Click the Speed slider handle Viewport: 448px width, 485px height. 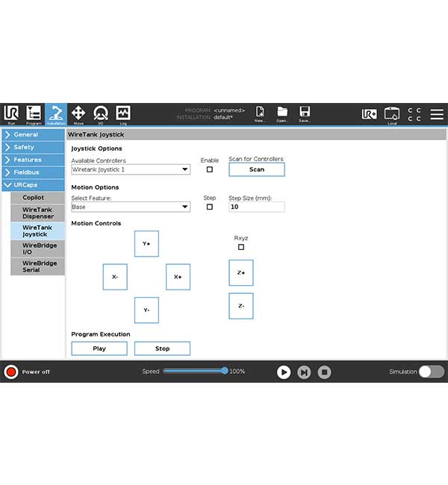(x=225, y=371)
